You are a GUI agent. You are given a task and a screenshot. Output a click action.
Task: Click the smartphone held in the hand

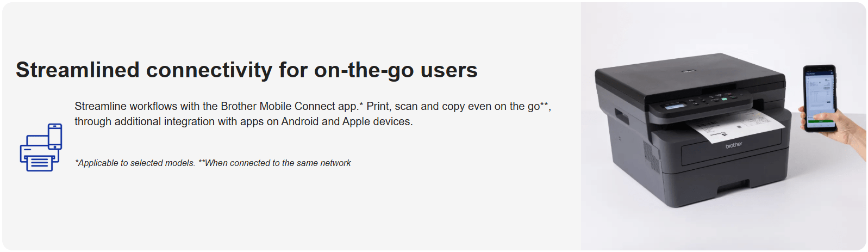pyautogui.click(x=820, y=98)
